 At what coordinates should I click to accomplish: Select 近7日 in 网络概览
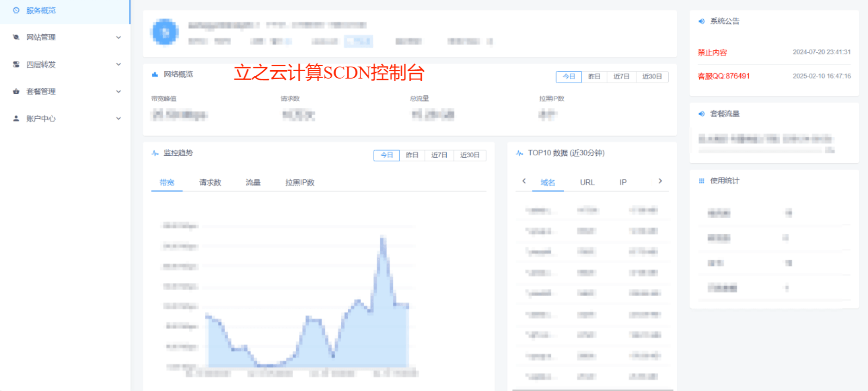pyautogui.click(x=622, y=77)
